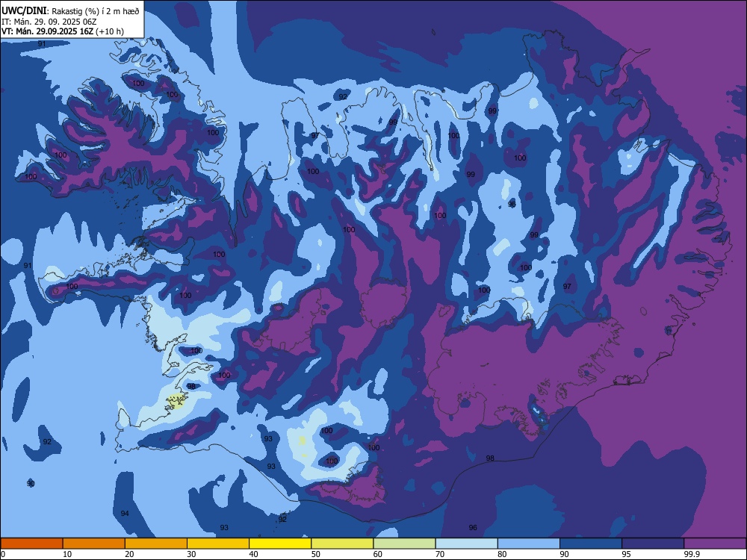747x560 pixels.
Task: Select the purple above-99.9 legend swatch
Action: (715, 544)
